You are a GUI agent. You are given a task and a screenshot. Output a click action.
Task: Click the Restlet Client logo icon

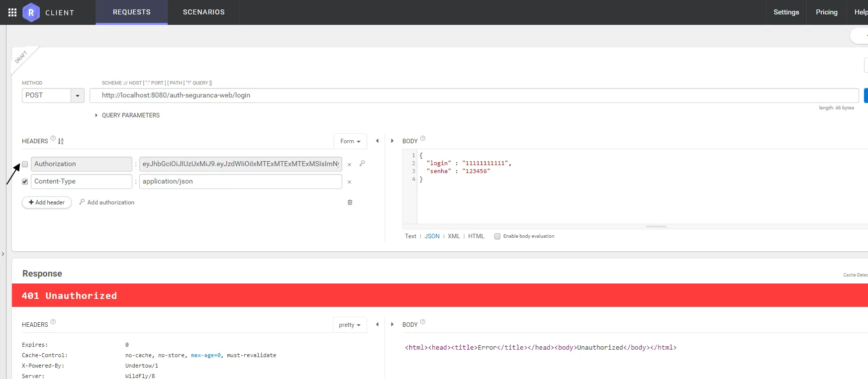[31, 12]
